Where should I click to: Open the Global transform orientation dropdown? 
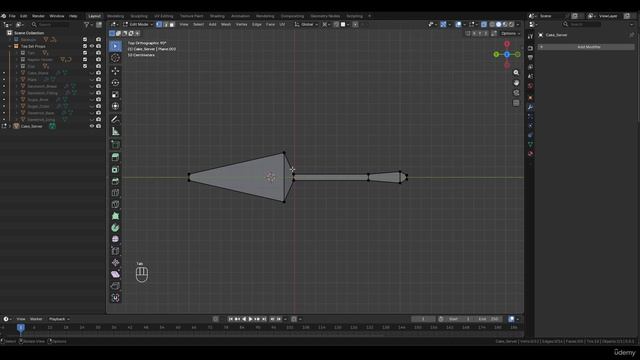[306, 24]
